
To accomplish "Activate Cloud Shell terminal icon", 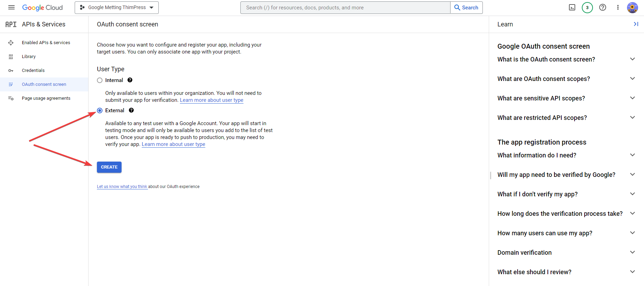I will 572,7.
